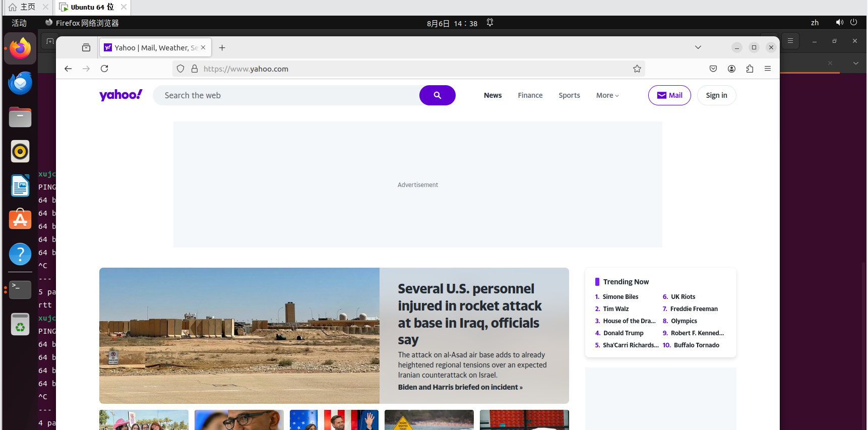The image size is (868, 430).
Task: Bookmark this page with the star
Action: tap(637, 69)
